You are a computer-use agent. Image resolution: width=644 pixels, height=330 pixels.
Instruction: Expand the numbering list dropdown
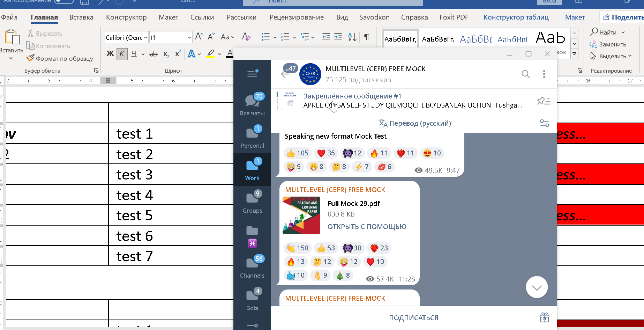pyautogui.click(x=294, y=37)
